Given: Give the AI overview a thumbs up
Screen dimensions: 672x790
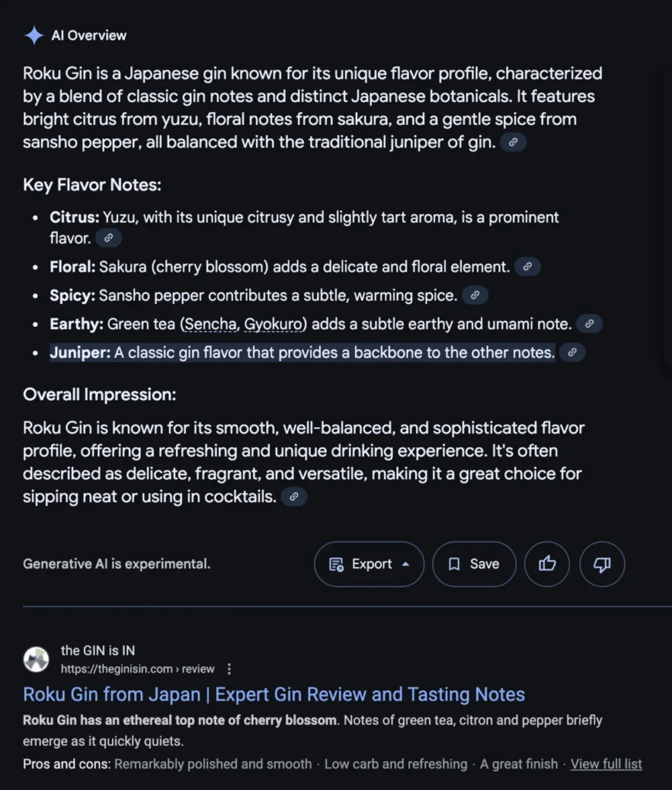Looking at the screenshot, I should pos(547,564).
